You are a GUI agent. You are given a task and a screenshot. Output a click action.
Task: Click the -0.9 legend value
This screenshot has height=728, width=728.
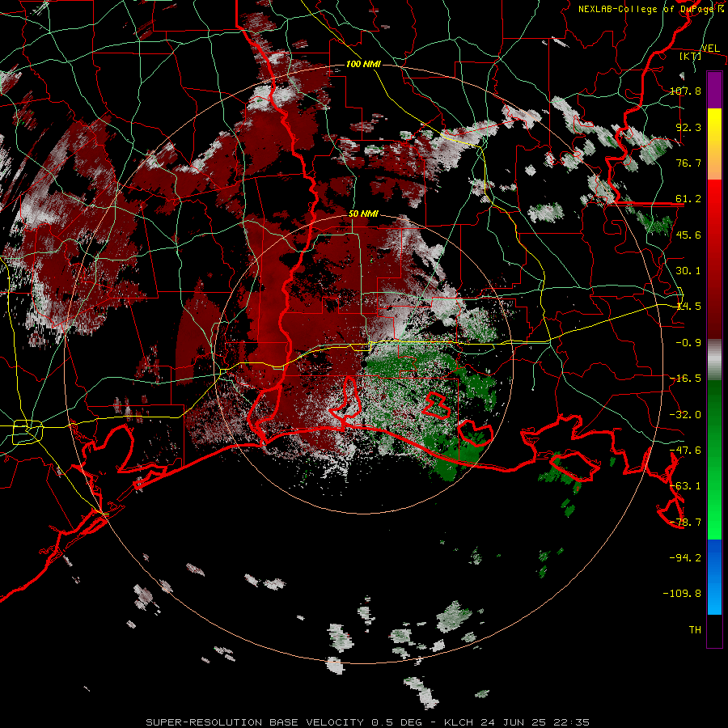point(688,343)
